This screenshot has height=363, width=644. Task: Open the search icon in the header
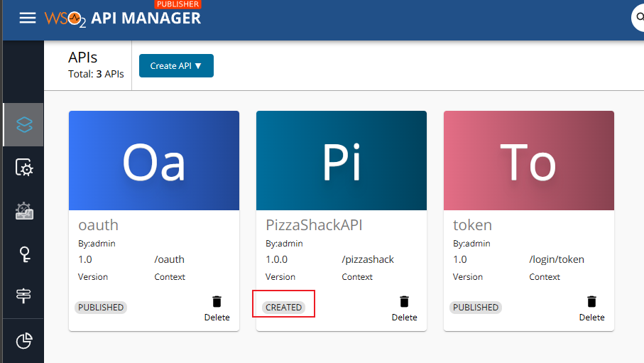[639, 17]
